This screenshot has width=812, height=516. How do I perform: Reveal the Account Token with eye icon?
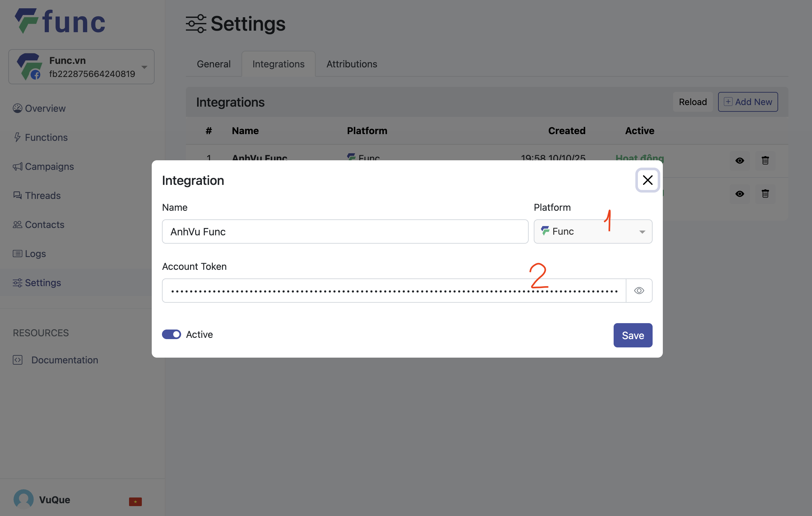(x=639, y=291)
